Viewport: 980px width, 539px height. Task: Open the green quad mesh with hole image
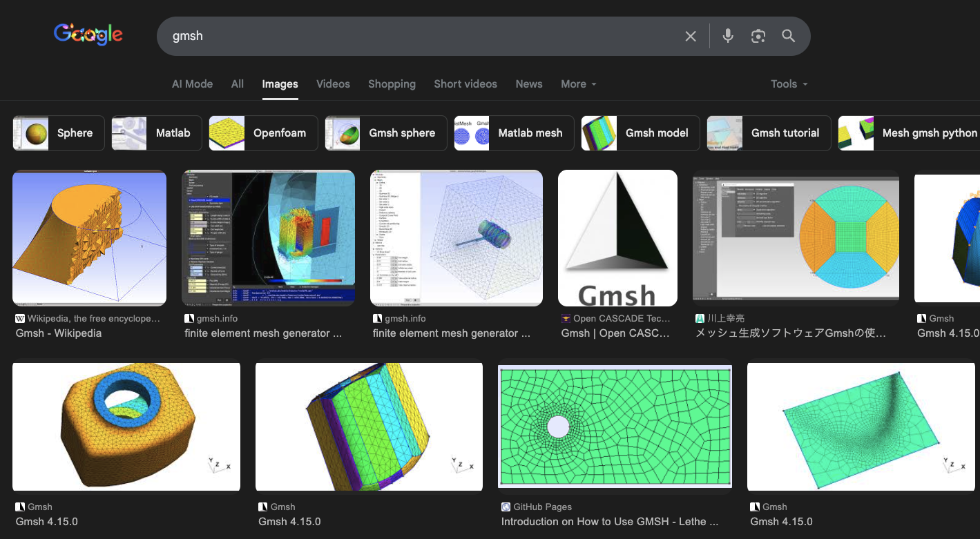[615, 426]
